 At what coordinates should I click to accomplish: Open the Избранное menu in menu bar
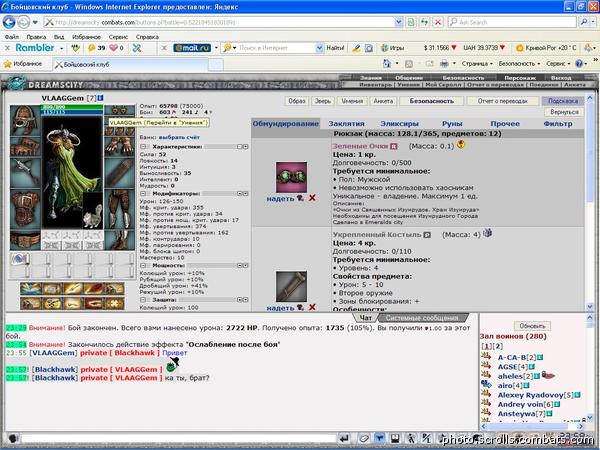pos(86,37)
